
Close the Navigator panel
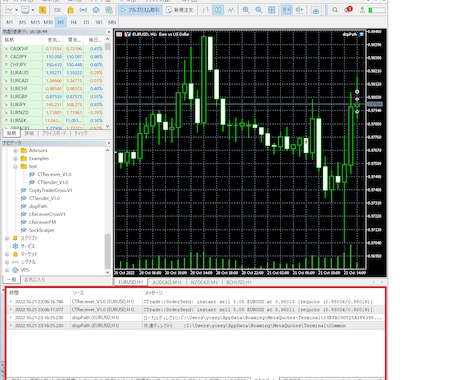(109, 143)
